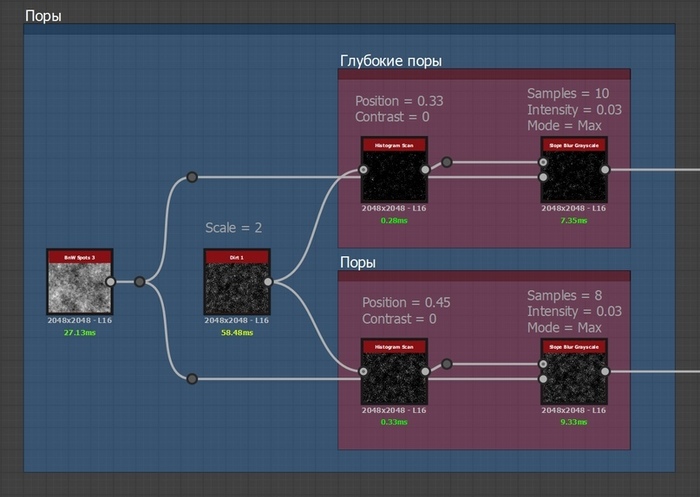Click output connector of 9.33ms Slope Blur

pyautogui.click(x=605, y=372)
